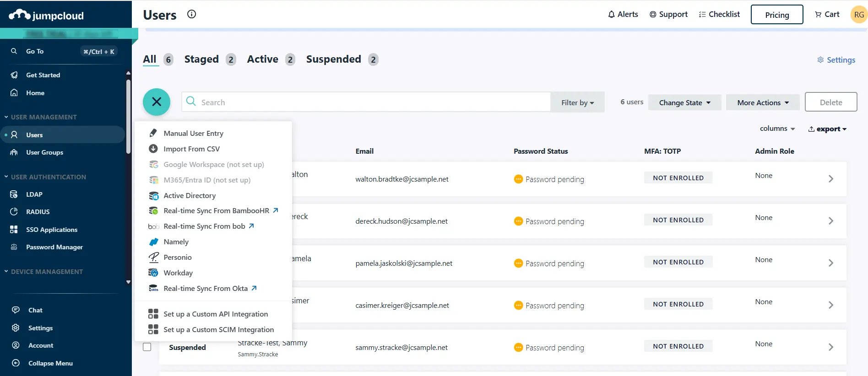The height and width of the screenshot is (376, 868).
Task: Click the Pricing button
Action: pyautogui.click(x=777, y=15)
